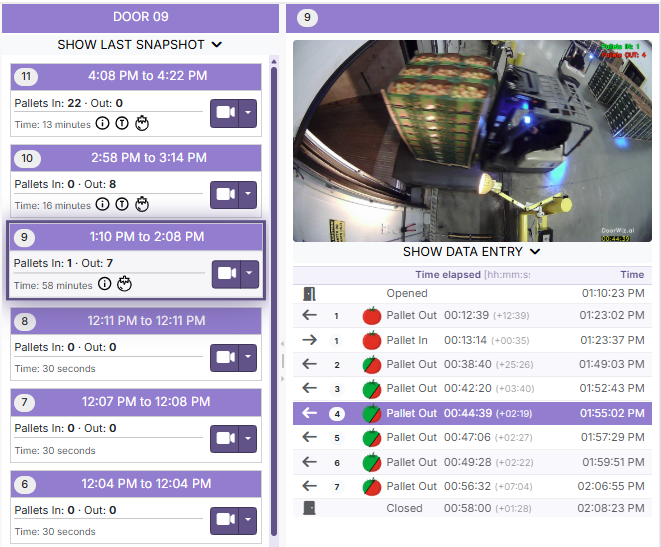
Task: Click the video camera button for session 10
Action: point(225,195)
